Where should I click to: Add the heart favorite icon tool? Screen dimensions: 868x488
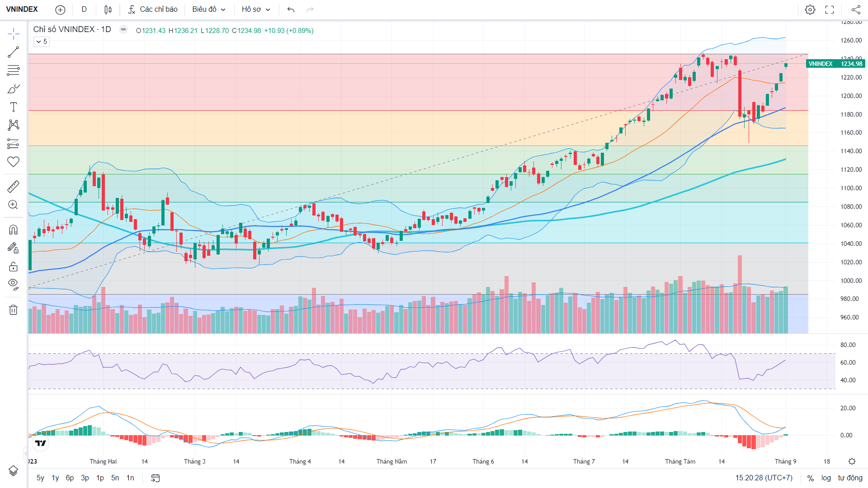click(x=13, y=162)
